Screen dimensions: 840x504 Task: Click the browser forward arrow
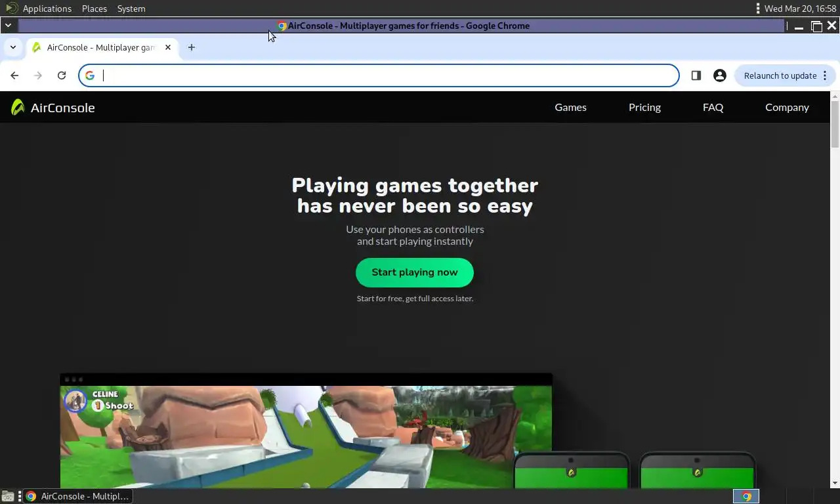click(x=38, y=75)
